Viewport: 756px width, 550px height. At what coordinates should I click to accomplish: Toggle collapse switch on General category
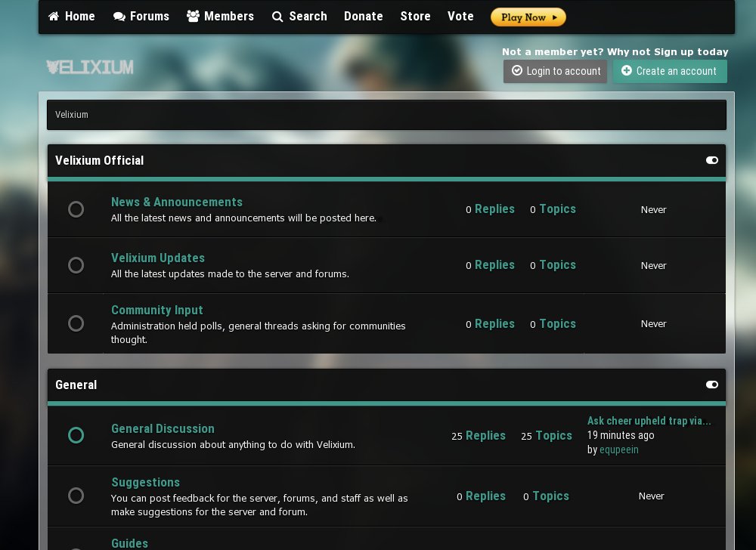pos(711,385)
